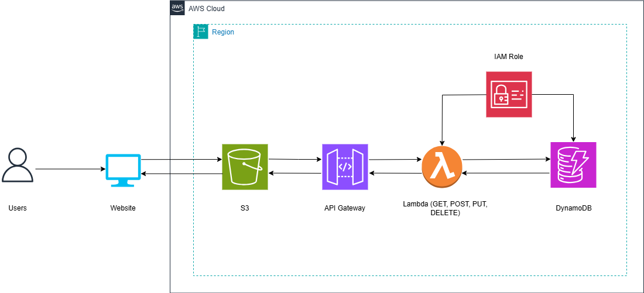Click the "Users" label text
644x293 pixels.
(x=17, y=208)
